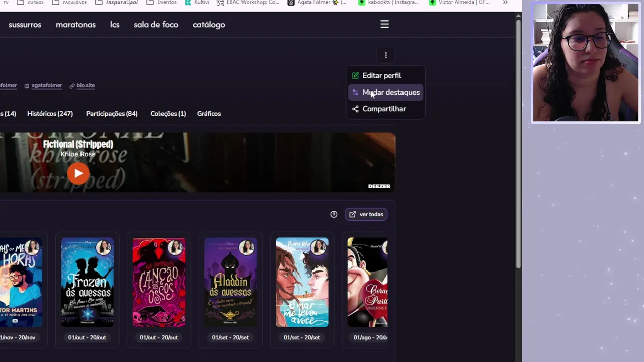This screenshot has height=362, width=644.
Task: Open the three-dot profile options
Action: (386, 55)
